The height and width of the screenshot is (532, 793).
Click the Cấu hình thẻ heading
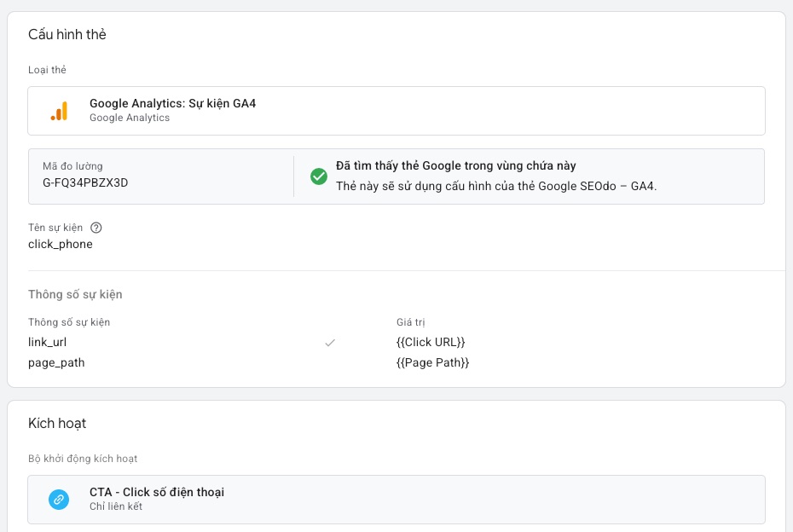click(x=67, y=34)
